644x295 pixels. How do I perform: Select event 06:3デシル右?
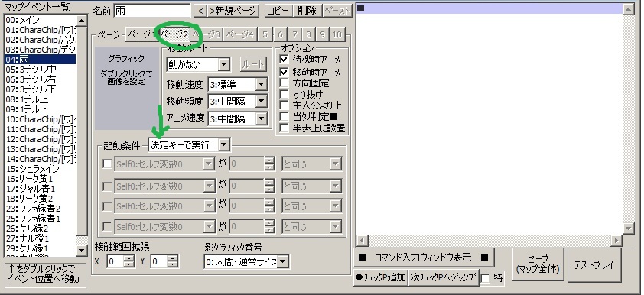click(40, 79)
